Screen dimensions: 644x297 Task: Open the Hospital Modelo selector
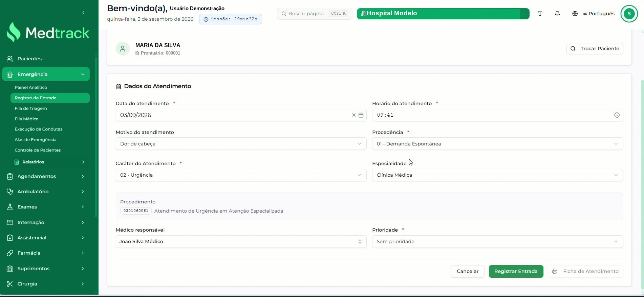443,14
